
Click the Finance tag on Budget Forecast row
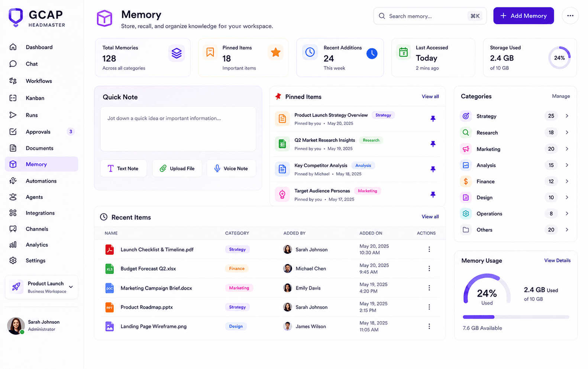[237, 269]
